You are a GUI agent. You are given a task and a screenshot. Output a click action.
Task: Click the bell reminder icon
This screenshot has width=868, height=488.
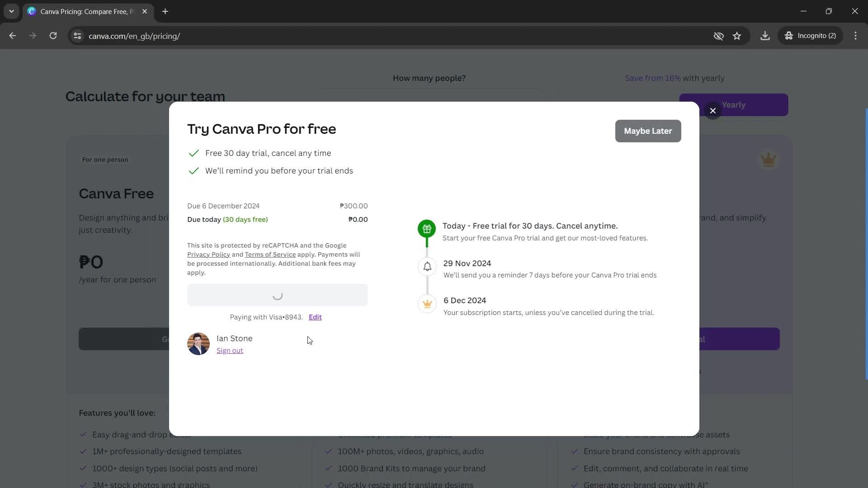click(427, 267)
